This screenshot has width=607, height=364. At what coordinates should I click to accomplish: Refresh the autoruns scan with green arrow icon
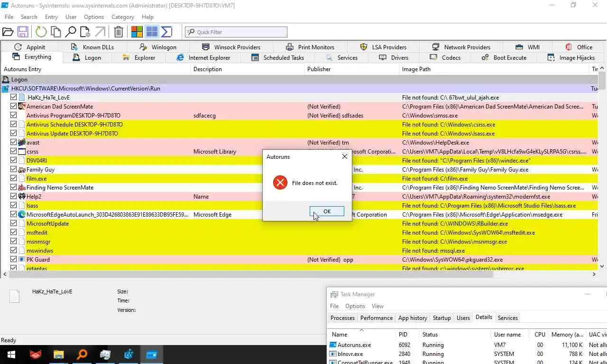[41, 32]
